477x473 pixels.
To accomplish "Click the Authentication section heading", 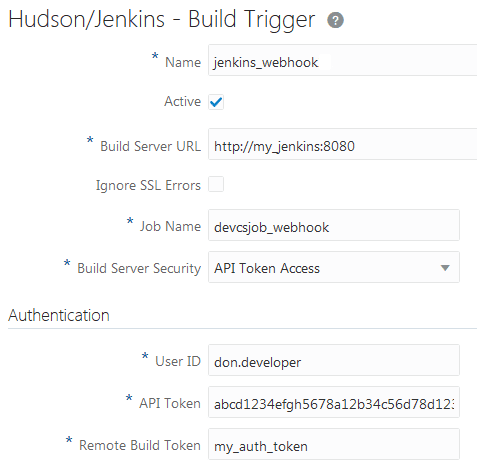I will (x=59, y=315).
